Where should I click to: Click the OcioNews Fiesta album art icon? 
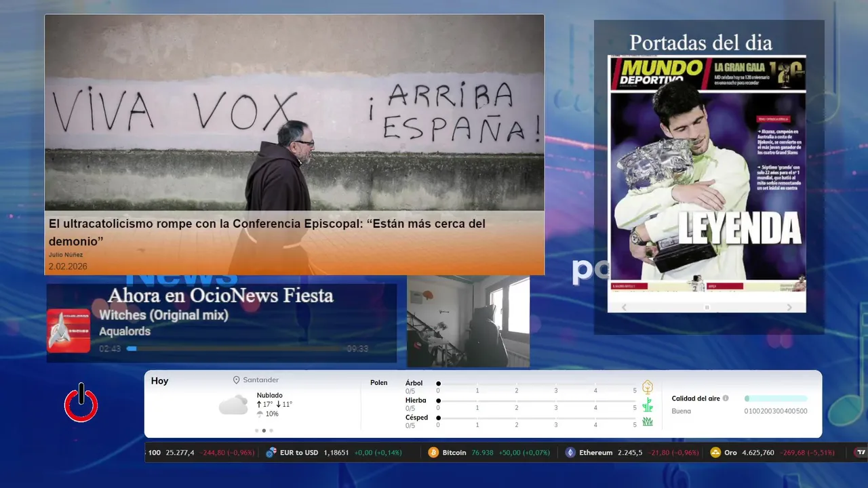coord(68,331)
